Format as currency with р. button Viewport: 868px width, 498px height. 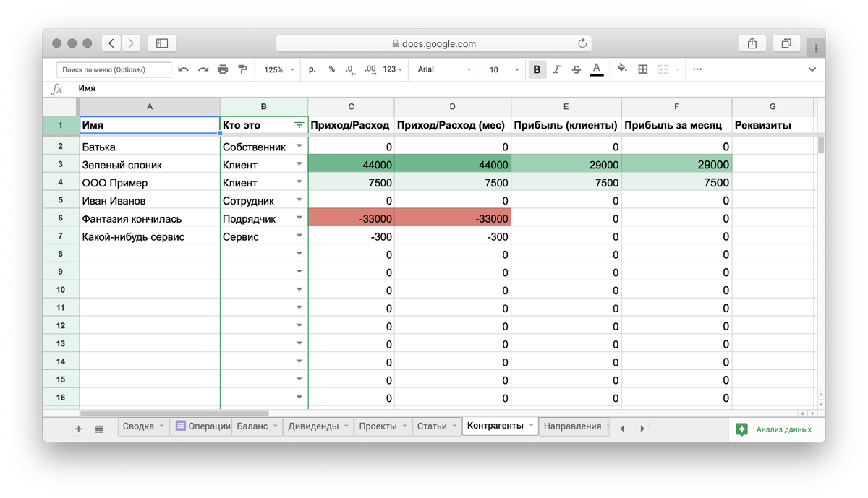coord(312,69)
